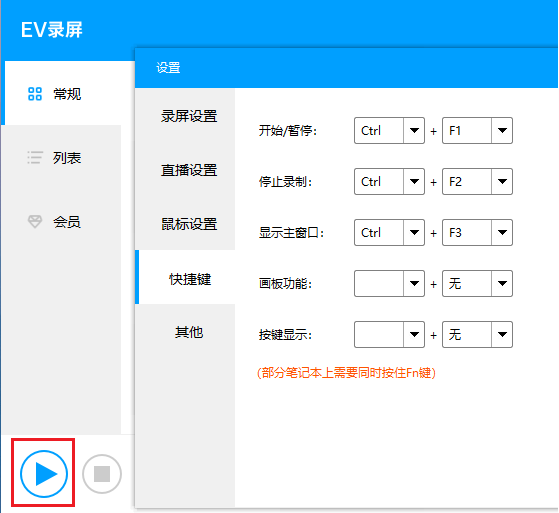Open 无 key dropdown for 按键显示
Screen dimensions: 559x513
click(477, 334)
